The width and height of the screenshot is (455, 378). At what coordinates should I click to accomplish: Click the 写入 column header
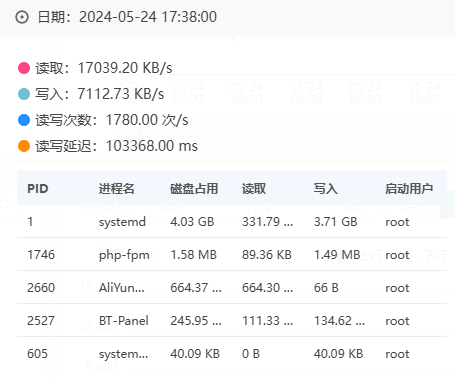(326, 189)
